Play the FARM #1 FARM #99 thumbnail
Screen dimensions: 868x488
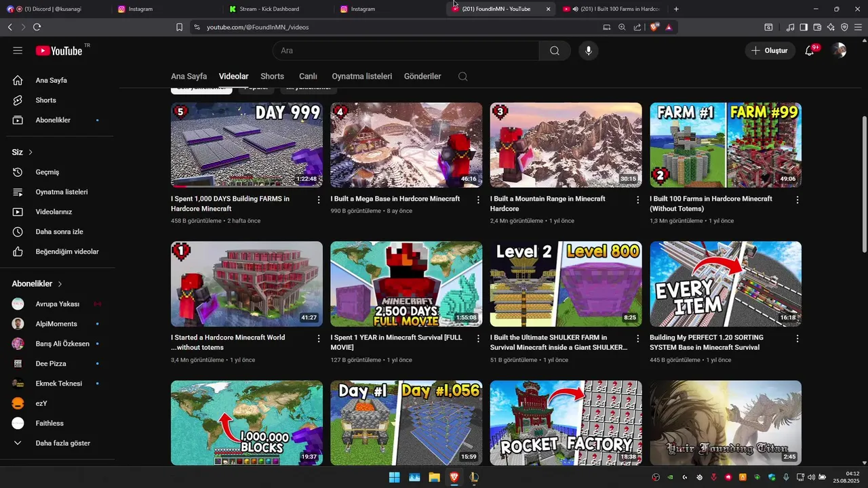pyautogui.click(x=726, y=145)
